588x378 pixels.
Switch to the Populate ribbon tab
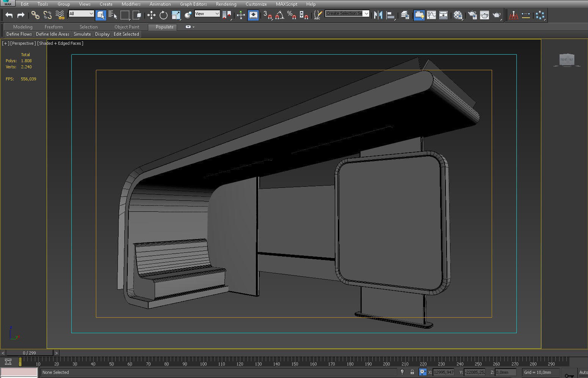click(x=163, y=27)
